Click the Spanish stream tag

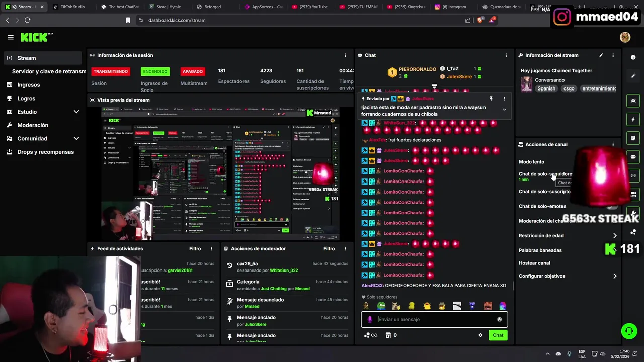pos(546,88)
